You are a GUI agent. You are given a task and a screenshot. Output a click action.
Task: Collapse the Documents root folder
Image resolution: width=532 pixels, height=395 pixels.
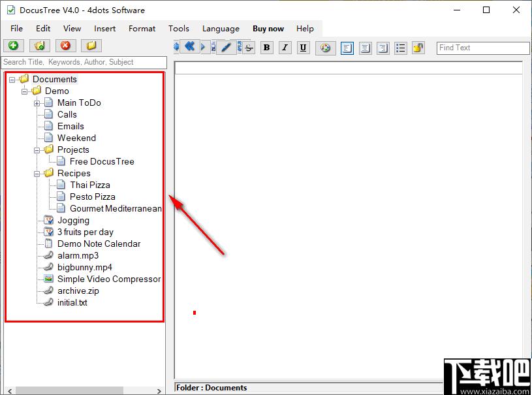12,80
